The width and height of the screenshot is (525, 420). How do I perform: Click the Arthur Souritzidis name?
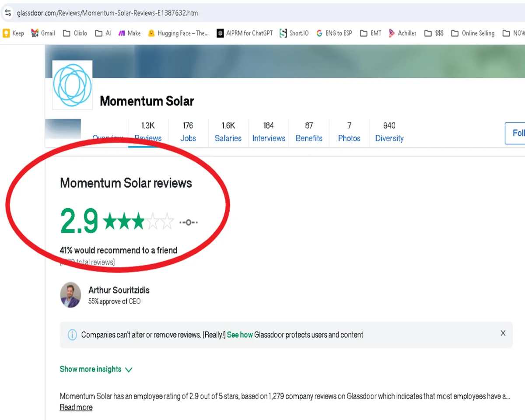click(x=119, y=290)
